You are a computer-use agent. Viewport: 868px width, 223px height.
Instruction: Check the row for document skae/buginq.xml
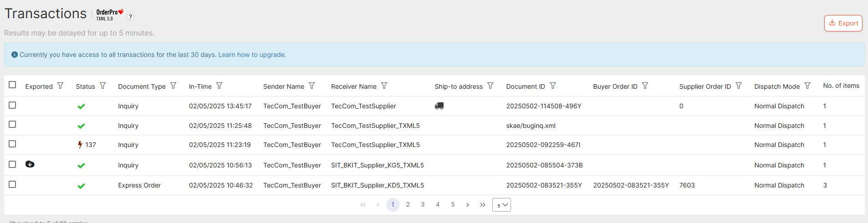[12, 125]
